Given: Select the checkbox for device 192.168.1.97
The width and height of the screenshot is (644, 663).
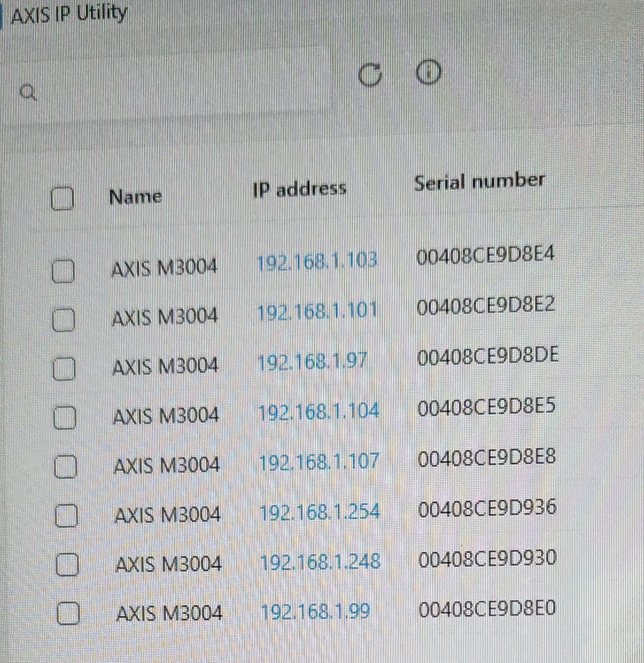Looking at the screenshot, I should point(64,369).
